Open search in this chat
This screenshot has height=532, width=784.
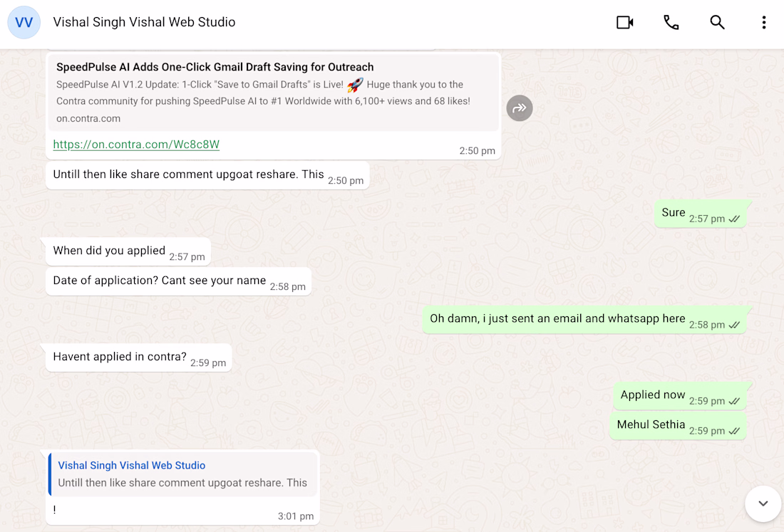pos(717,23)
